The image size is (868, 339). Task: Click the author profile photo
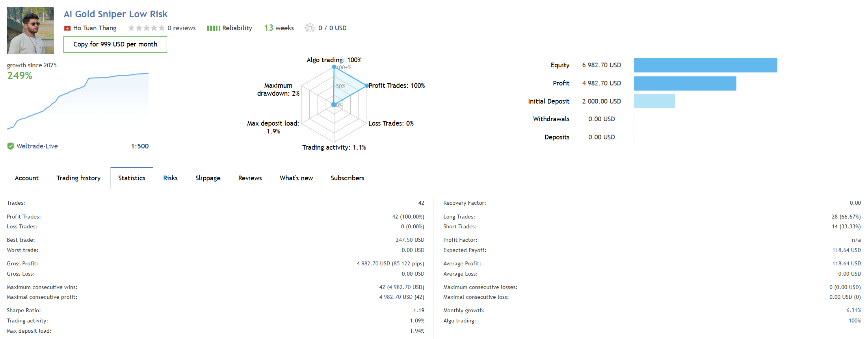coord(30,30)
